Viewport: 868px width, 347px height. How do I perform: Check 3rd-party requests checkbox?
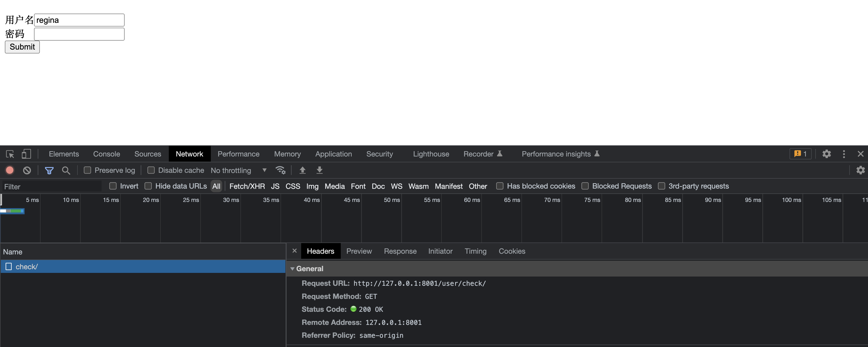click(x=662, y=186)
